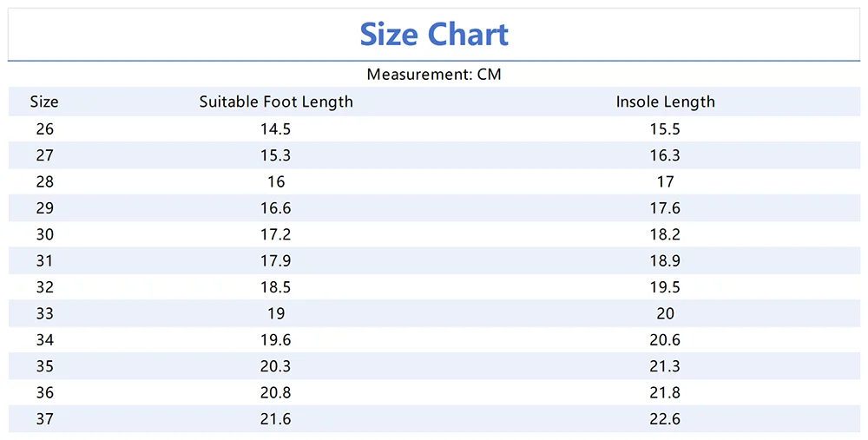Select the Suitable Foot Length header
This screenshot has width=868, height=440.
(x=276, y=102)
